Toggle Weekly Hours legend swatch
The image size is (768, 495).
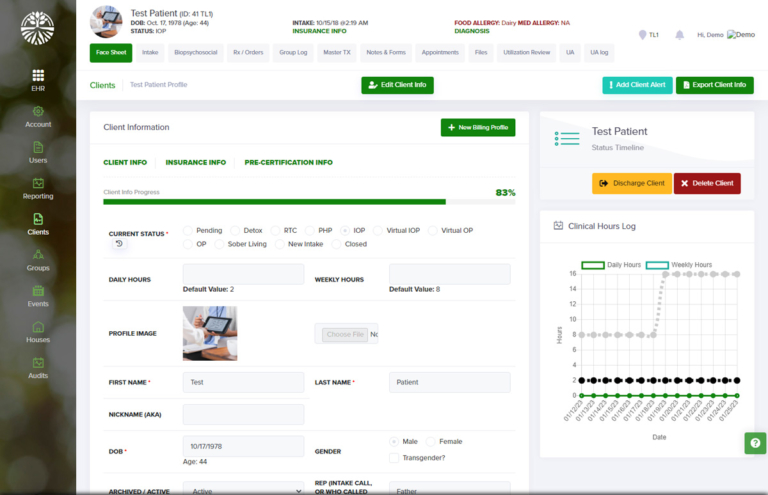[657, 265]
